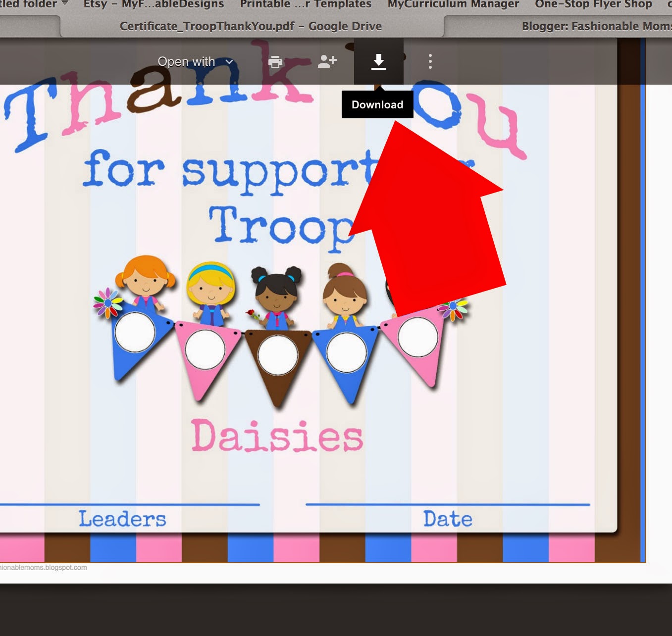Click the pink Daisies text on certificate

tap(277, 436)
